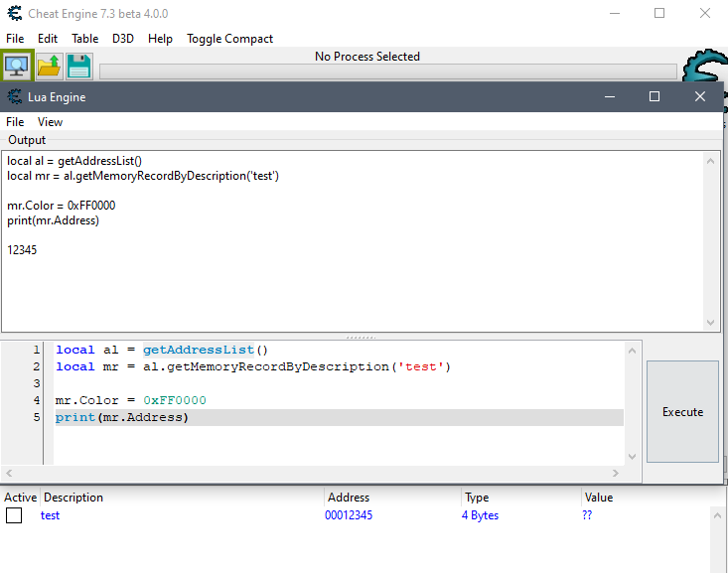Image resolution: width=728 pixels, height=573 pixels.
Task: Open Lua Engine File menu
Action: click(x=15, y=122)
